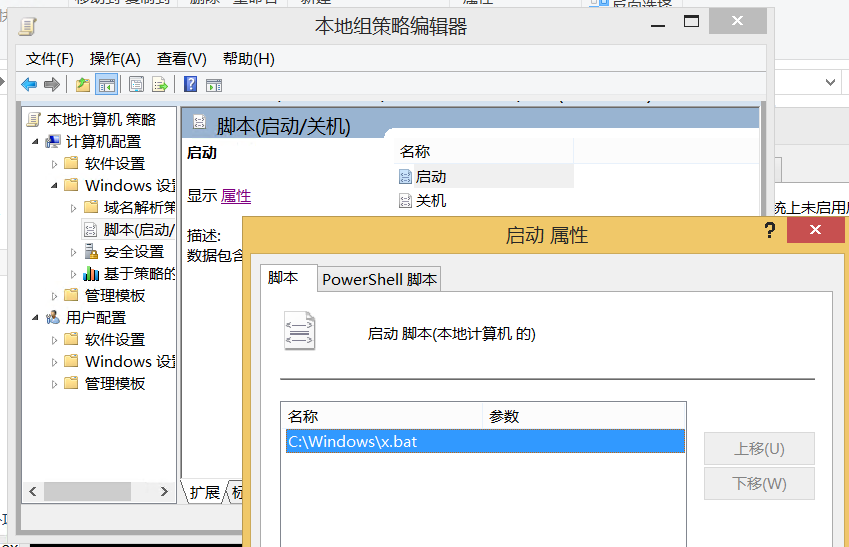Click the Back arrow in the toolbar
This screenshot has width=849, height=547.
(x=29, y=85)
